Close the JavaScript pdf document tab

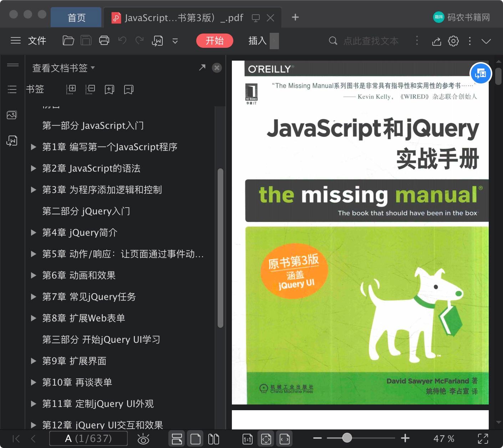[270, 18]
